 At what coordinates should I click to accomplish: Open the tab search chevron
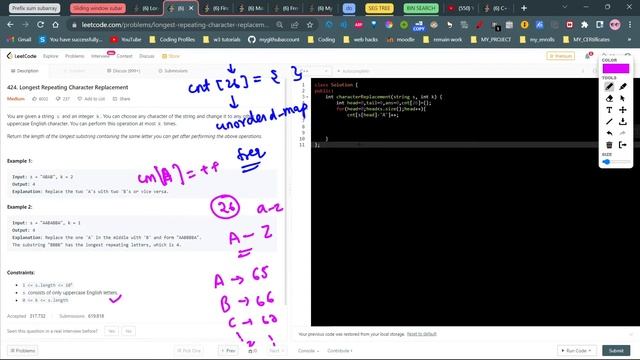click(564, 7)
